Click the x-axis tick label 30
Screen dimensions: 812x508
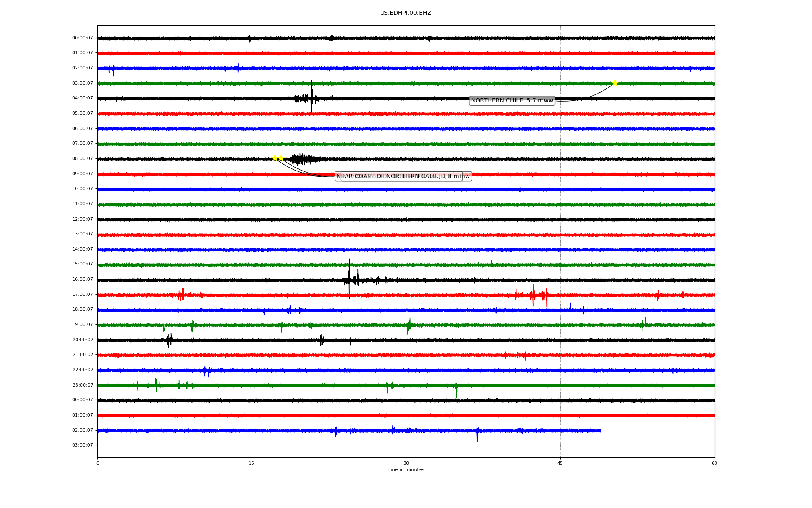coord(406,464)
